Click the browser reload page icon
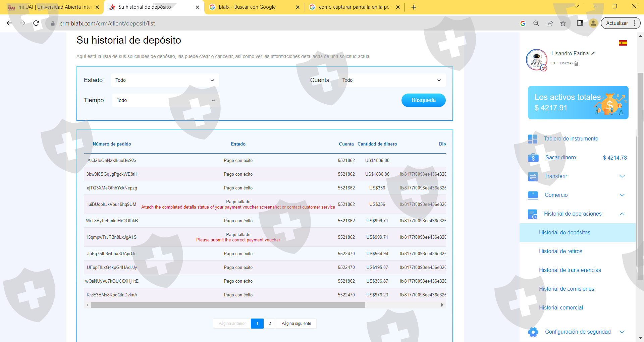Screen dimensions: 644x342 pos(36,23)
